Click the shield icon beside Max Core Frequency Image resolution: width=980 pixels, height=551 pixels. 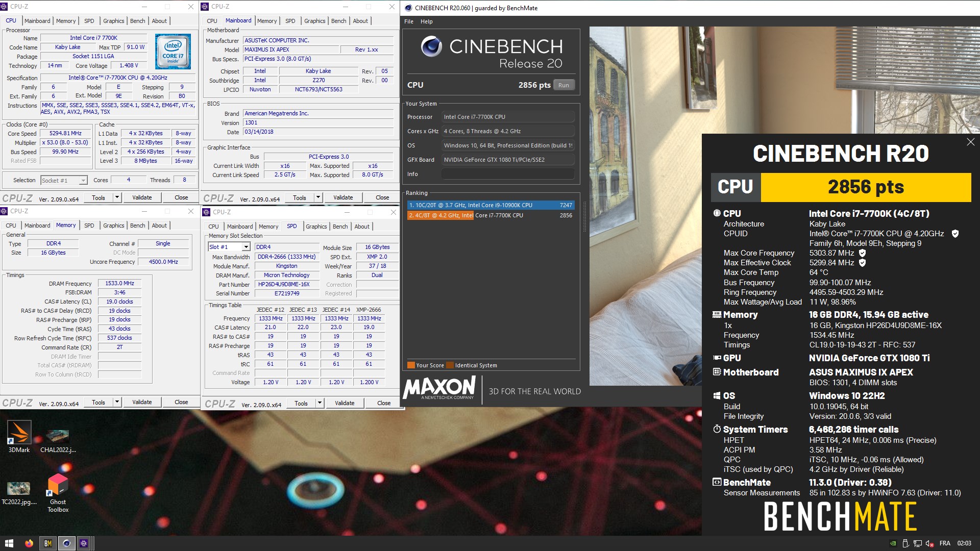pos(862,253)
